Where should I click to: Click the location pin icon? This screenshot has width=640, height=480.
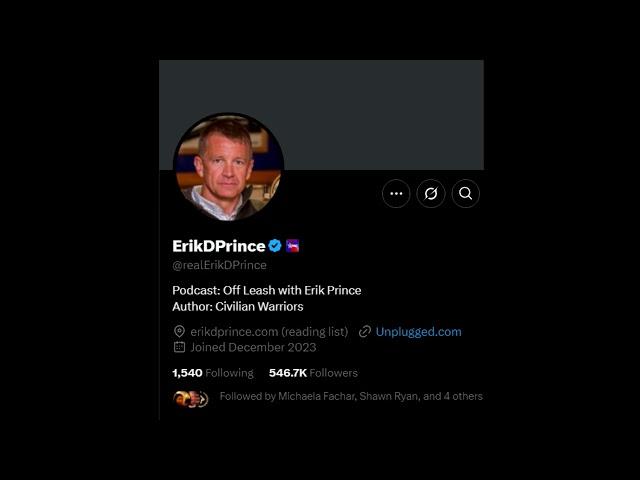pos(179,331)
